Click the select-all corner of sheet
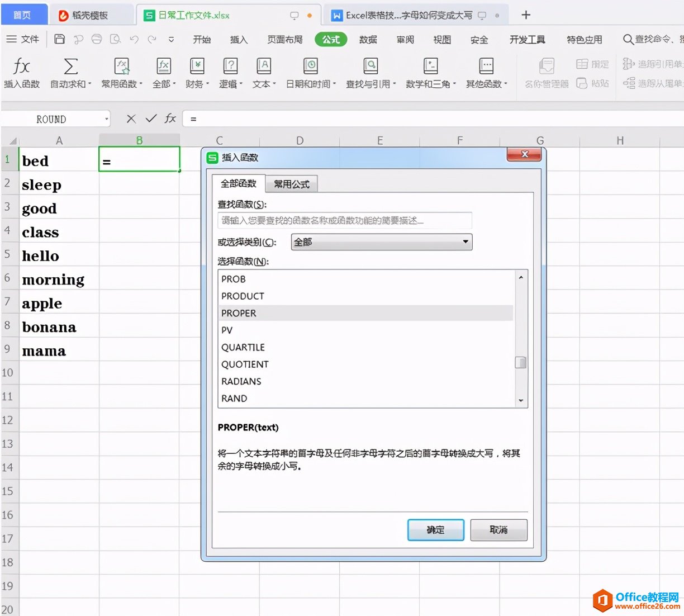Image resolution: width=684 pixels, height=616 pixels. tap(12, 141)
